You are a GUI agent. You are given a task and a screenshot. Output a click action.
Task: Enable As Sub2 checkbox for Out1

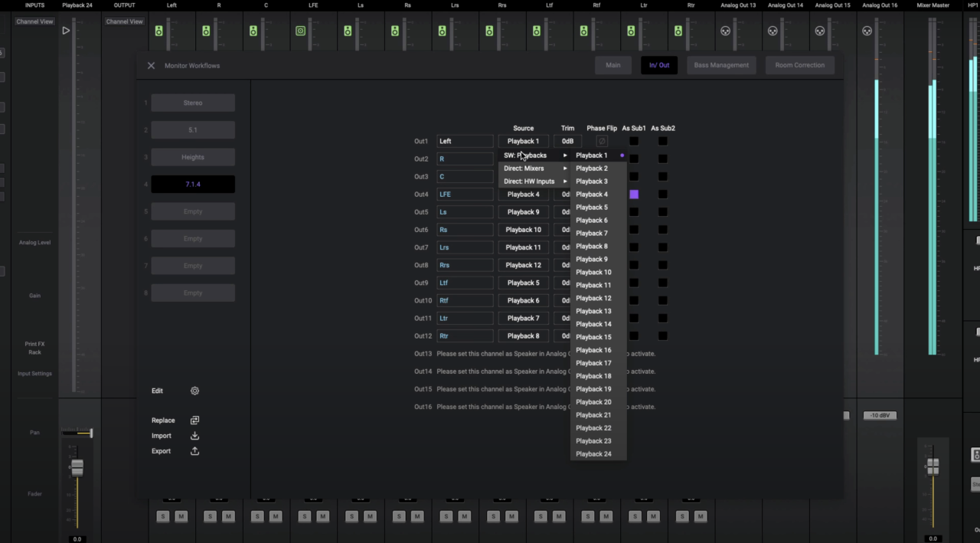(x=663, y=142)
